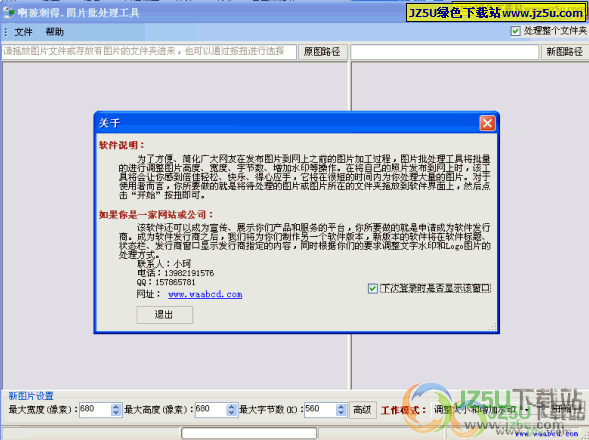The image size is (589, 440).
Task: Click the 如果你是一家网站或公司 heading
Action: click(x=156, y=215)
